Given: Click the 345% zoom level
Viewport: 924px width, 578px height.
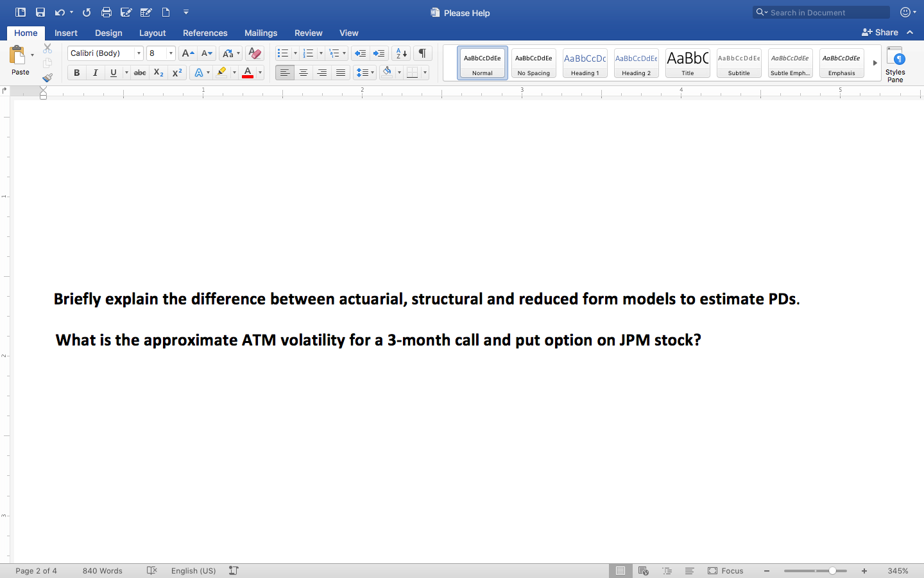Looking at the screenshot, I should click(898, 570).
